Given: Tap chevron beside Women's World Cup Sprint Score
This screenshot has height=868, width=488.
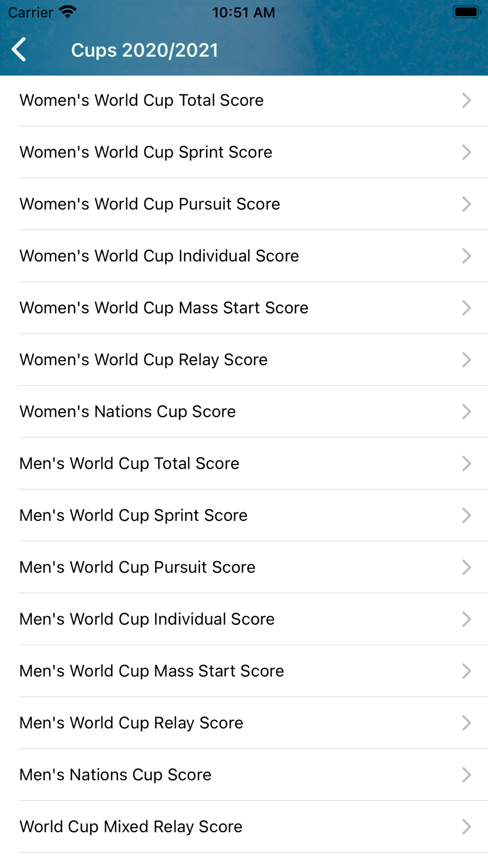Looking at the screenshot, I should 467,152.
